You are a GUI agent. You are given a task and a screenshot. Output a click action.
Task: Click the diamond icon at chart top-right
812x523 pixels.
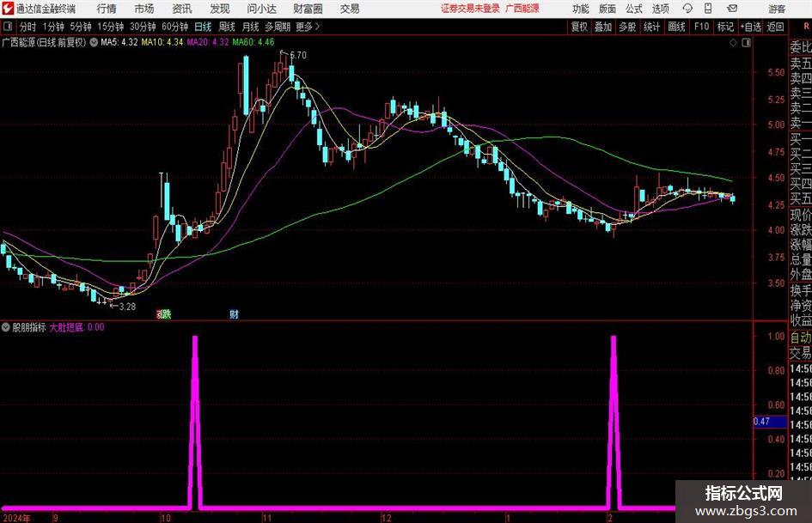click(x=733, y=43)
